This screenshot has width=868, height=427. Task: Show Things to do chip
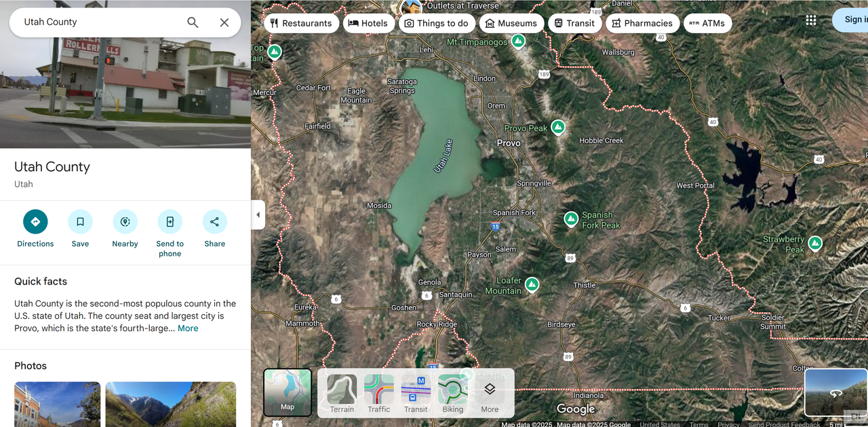[437, 23]
